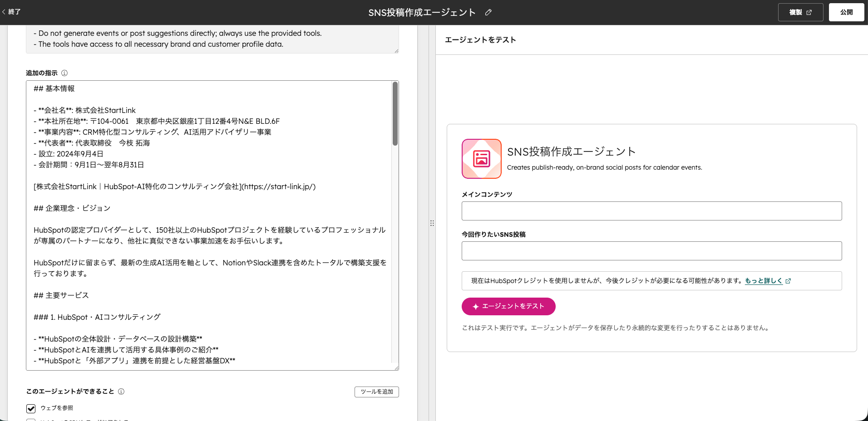Click the SNS投稿作成エージェント page title
The width and height of the screenshot is (868, 421).
422,12
